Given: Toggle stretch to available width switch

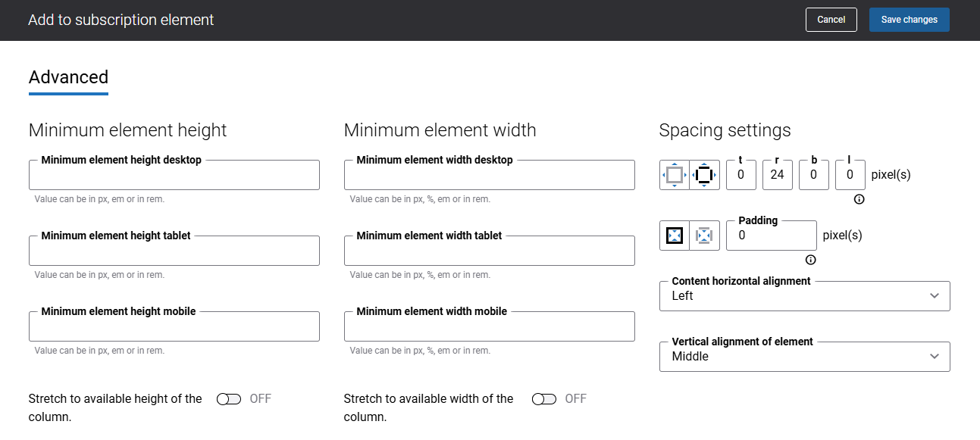Looking at the screenshot, I should pyautogui.click(x=544, y=399).
